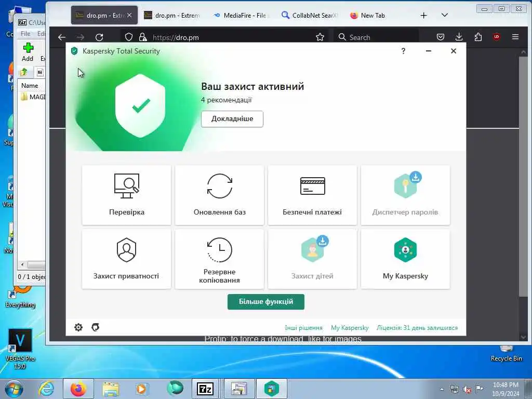Open the Windows Start menu
The height and width of the screenshot is (399, 532).
14,389
